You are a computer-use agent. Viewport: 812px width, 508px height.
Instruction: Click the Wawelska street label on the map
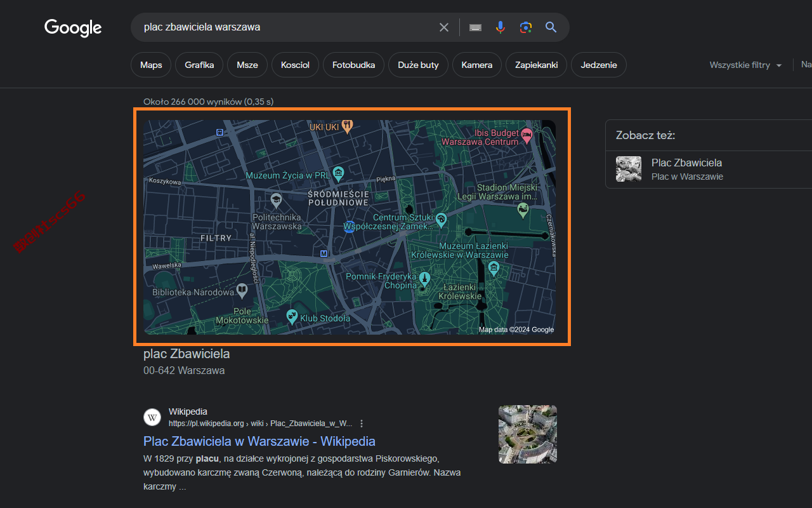[x=167, y=265]
